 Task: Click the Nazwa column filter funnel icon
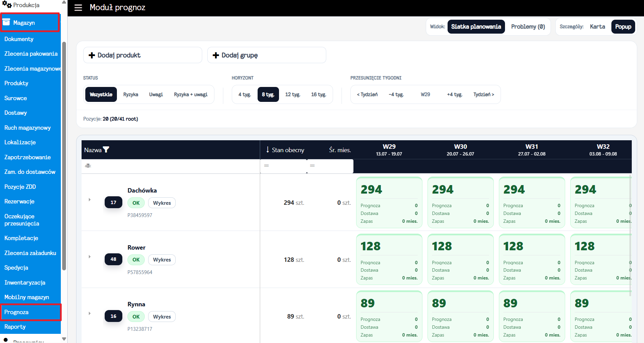click(x=106, y=149)
